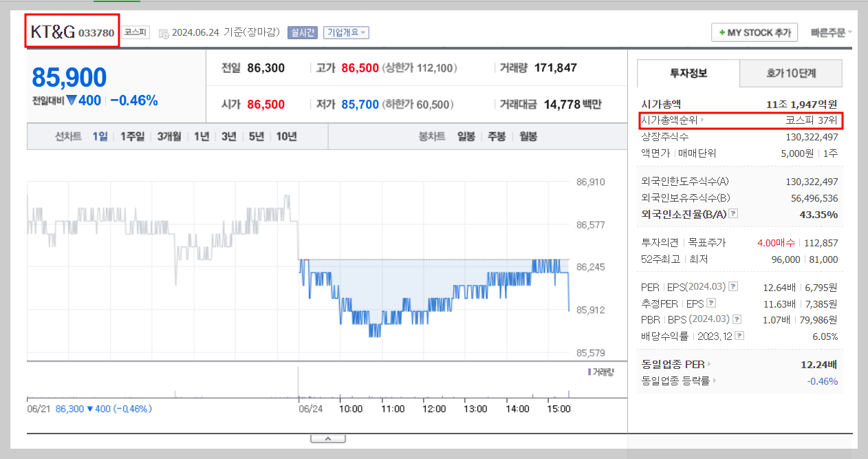Viewport: 868px width, 459px height.
Task: Expand the 기업개요 dropdown
Action: pos(346,32)
